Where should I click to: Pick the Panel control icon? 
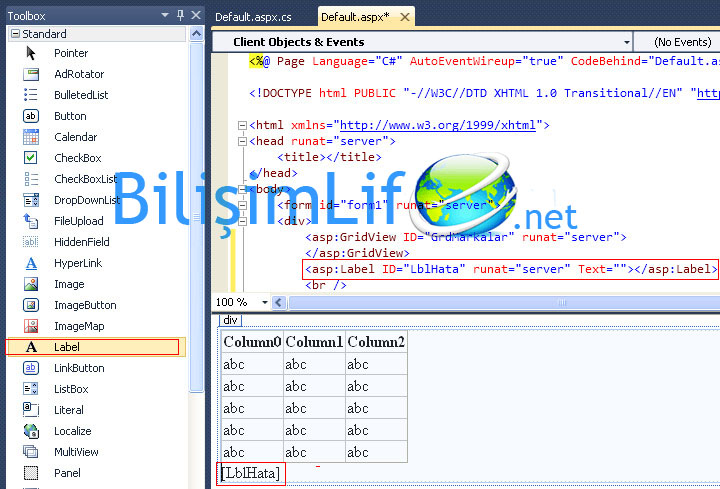click(x=31, y=473)
